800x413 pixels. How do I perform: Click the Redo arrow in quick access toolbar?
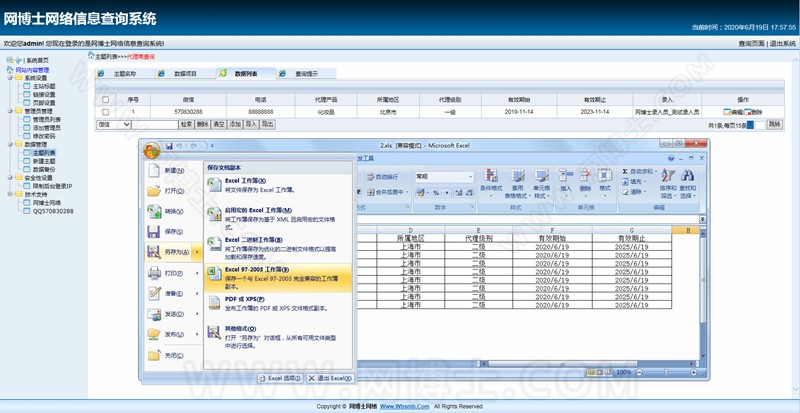(x=194, y=146)
